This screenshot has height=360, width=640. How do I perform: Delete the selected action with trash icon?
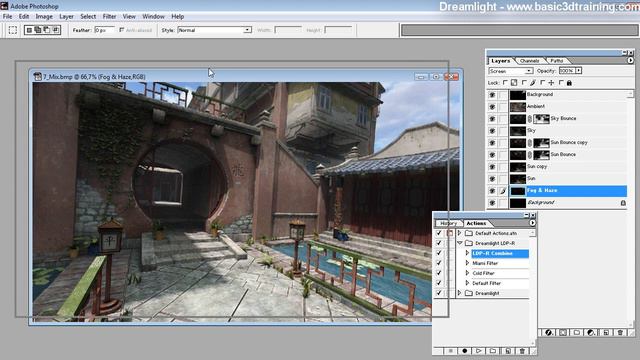pos(522,351)
